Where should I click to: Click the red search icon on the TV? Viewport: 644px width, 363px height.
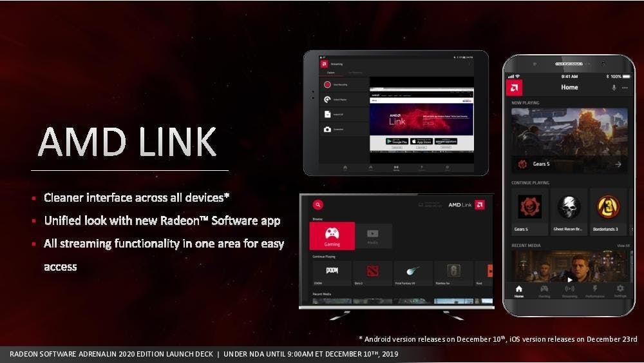coord(318,205)
